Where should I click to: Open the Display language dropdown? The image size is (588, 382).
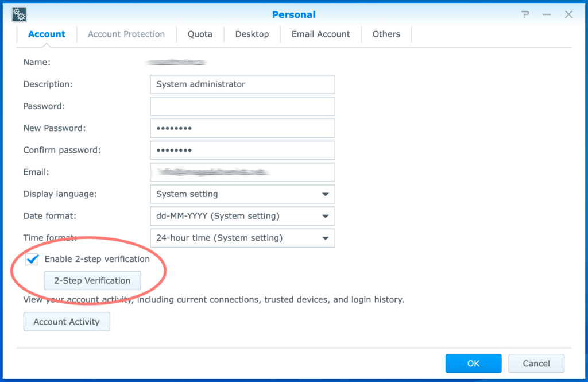pyautogui.click(x=242, y=194)
